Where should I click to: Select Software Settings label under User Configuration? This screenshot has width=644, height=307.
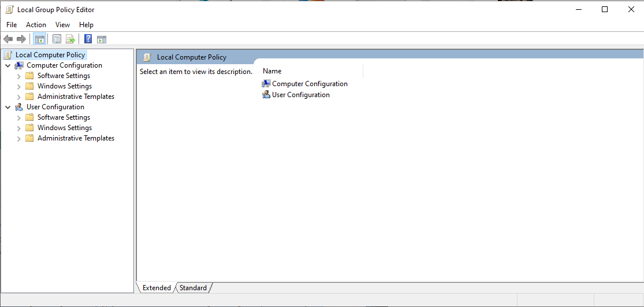click(64, 117)
